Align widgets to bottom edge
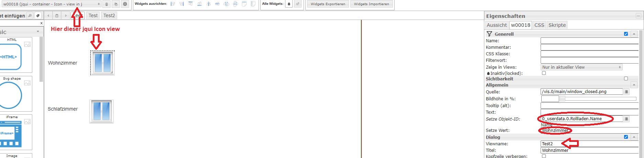The height and width of the screenshot is (158, 644). click(200, 4)
